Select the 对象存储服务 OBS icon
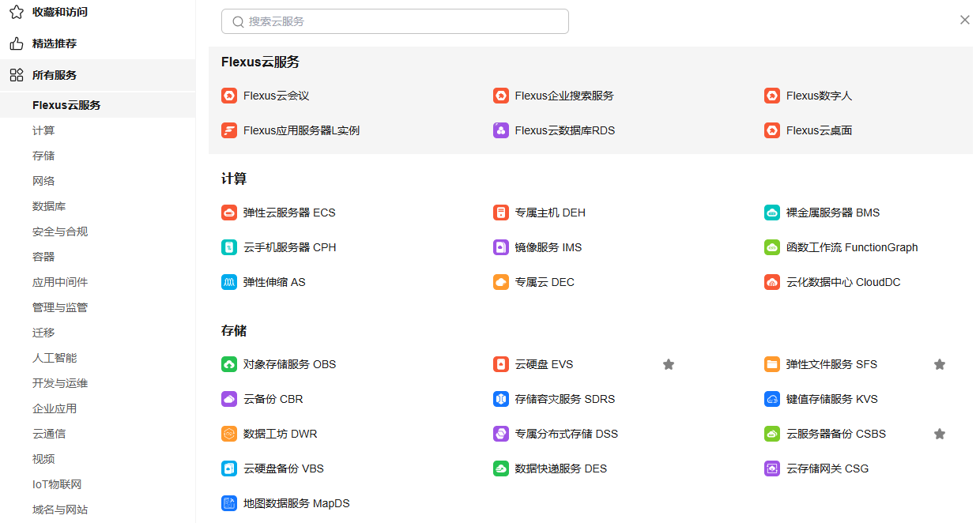Viewport: 980px width, 523px height. [x=229, y=364]
